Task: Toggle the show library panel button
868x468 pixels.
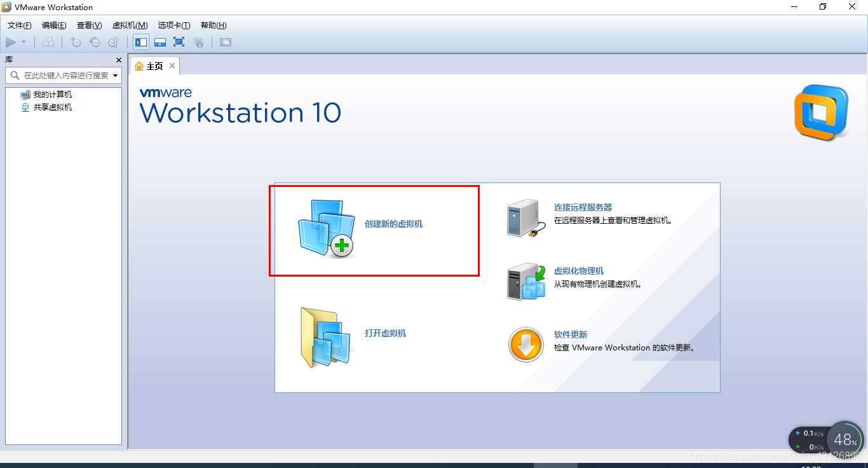Action: 141,42
